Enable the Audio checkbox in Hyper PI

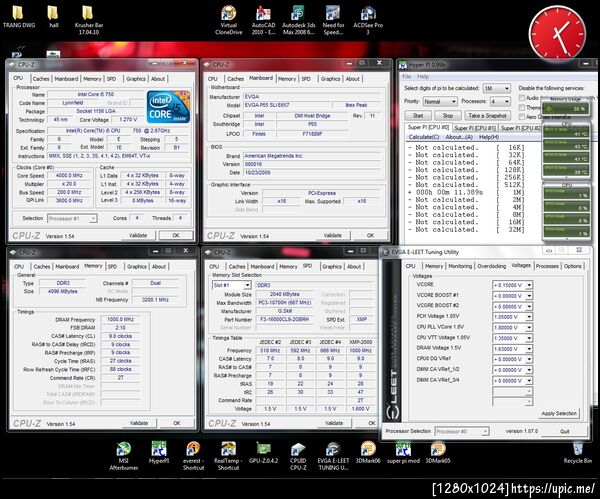click(x=522, y=98)
